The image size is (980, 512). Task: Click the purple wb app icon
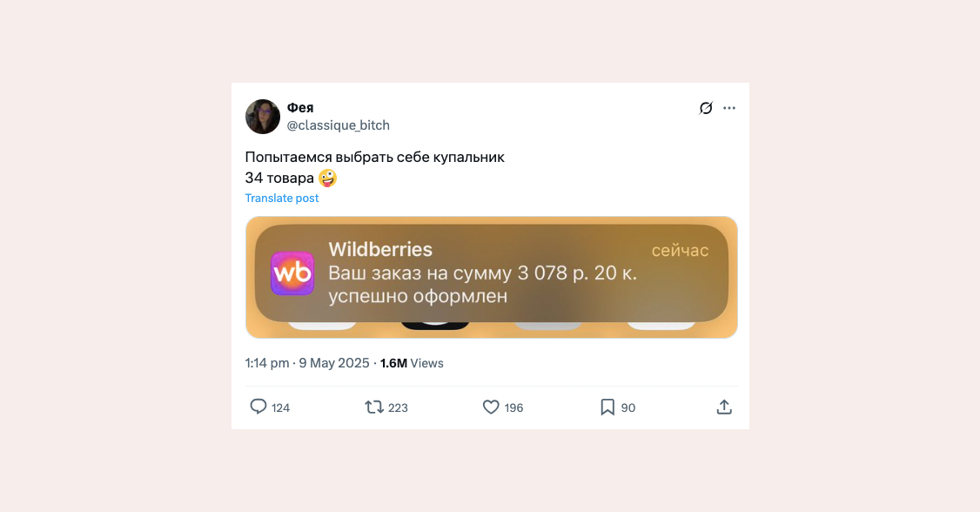pyautogui.click(x=292, y=273)
